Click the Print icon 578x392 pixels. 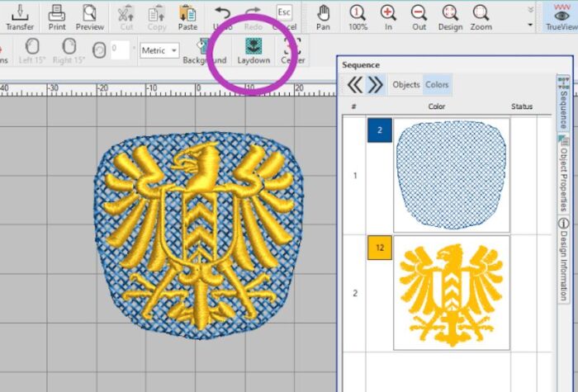[x=57, y=17]
